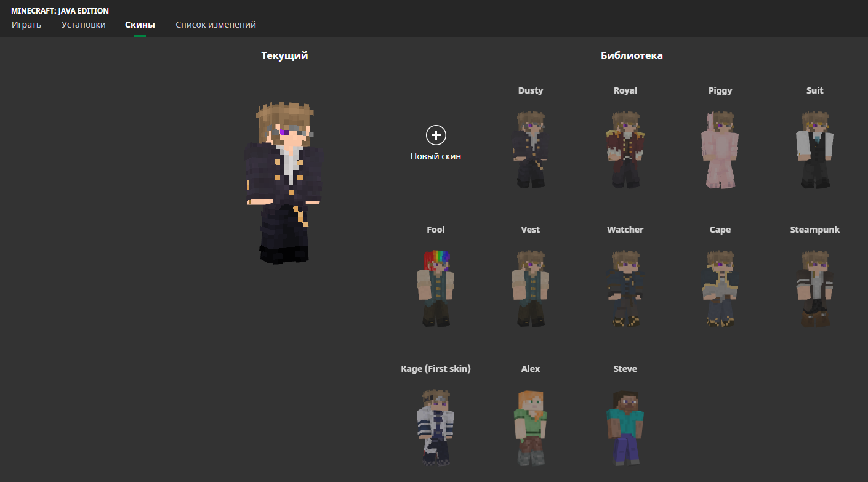Click the Watcher skin name

pos(625,230)
